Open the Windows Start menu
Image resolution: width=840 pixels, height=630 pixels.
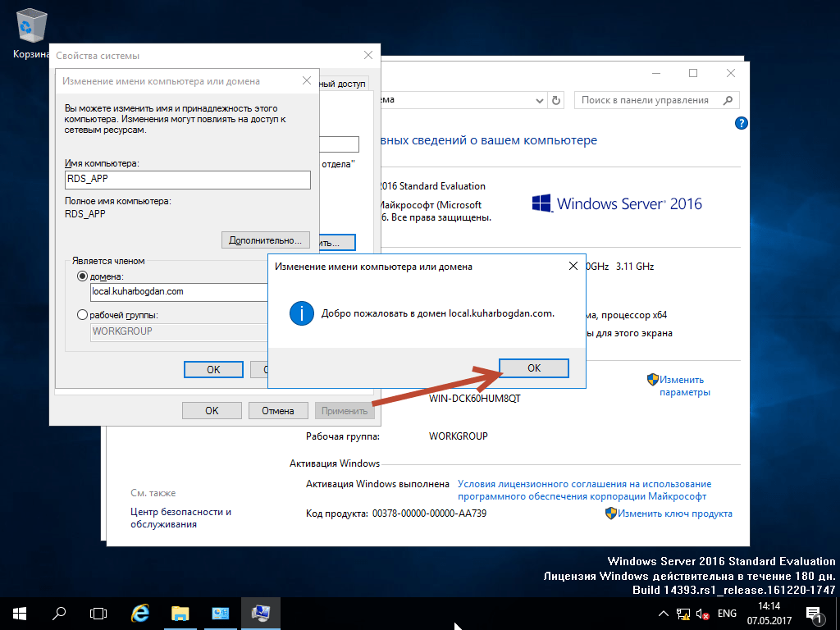(x=19, y=613)
